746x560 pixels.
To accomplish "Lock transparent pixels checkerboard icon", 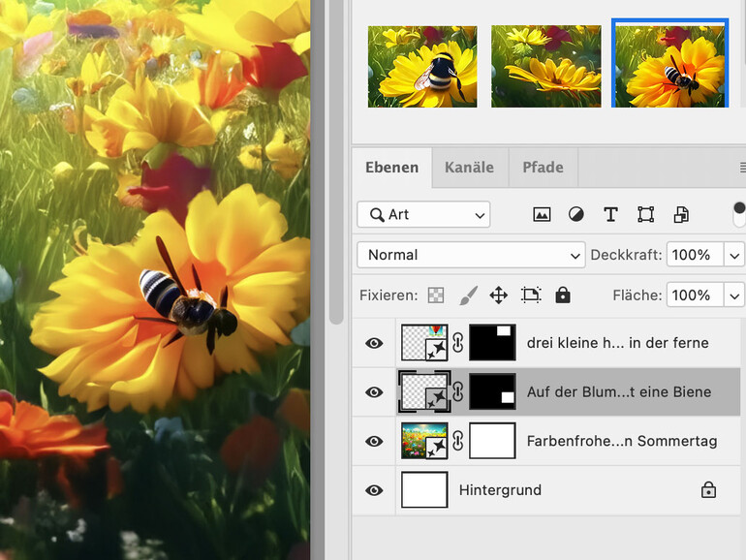I will (x=437, y=296).
